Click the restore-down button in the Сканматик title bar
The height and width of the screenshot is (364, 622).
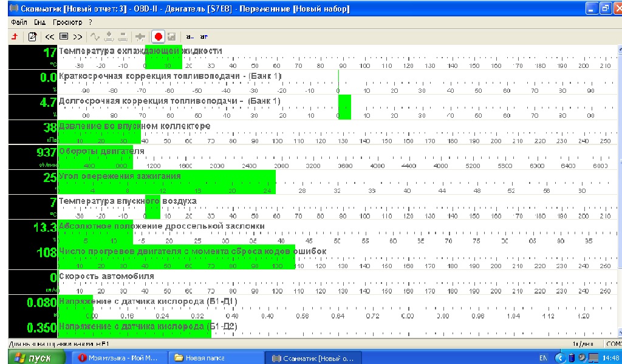[x=606, y=8]
